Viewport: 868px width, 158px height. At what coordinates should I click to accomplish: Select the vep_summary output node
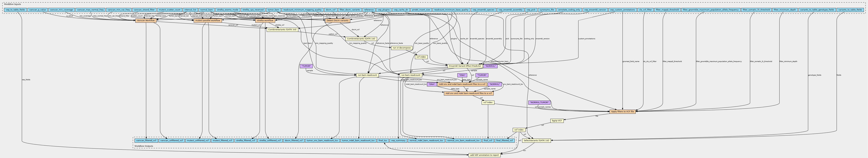click(x=398, y=141)
